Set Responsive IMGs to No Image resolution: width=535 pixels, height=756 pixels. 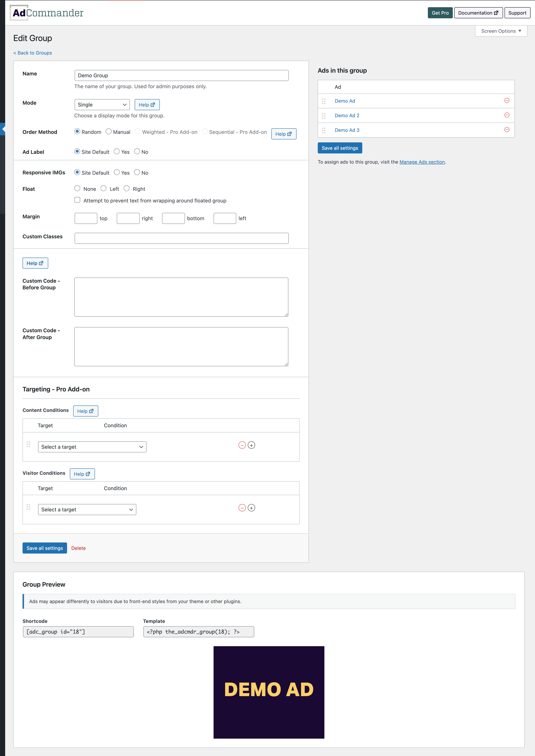[x=137, y=172]
